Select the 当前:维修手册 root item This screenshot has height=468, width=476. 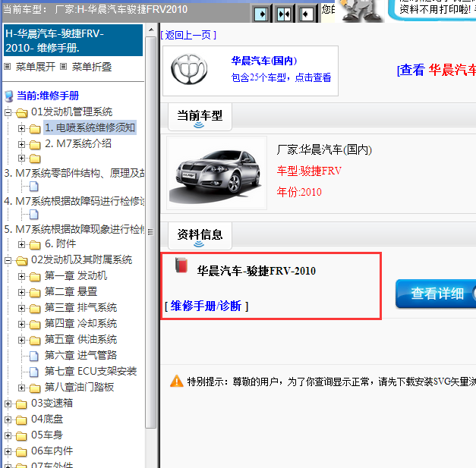point(48,96)
